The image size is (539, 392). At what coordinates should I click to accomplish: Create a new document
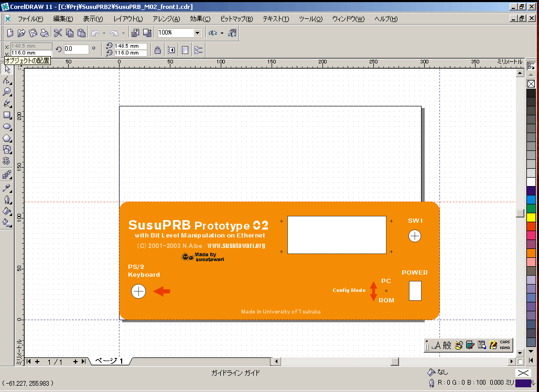tap(10, 33)
